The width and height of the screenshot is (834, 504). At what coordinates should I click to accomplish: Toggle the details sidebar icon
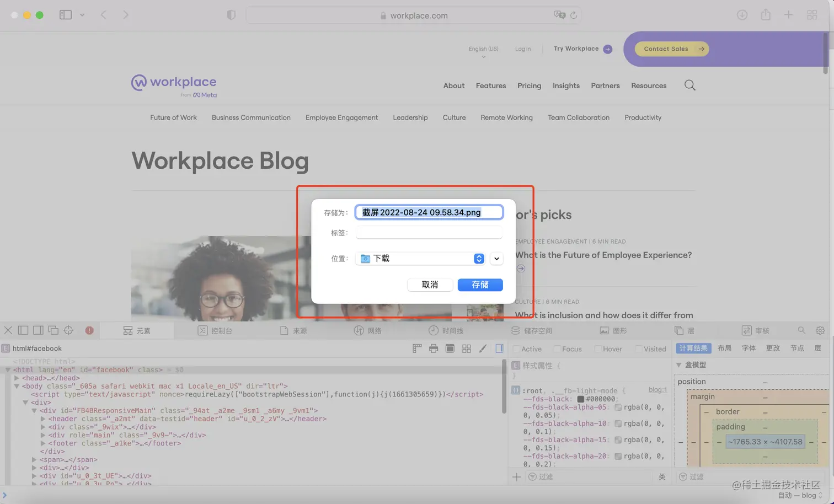(499, 348)
